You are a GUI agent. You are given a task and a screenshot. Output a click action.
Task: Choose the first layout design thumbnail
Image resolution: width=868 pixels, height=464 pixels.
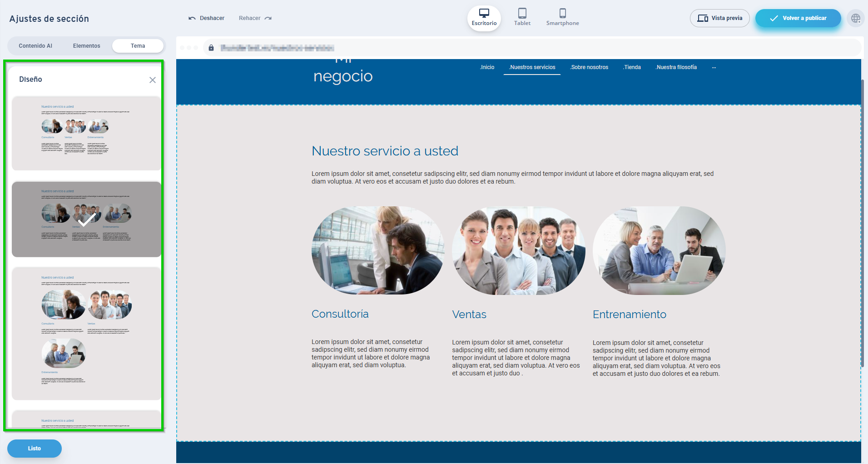(x=86, y=134)
